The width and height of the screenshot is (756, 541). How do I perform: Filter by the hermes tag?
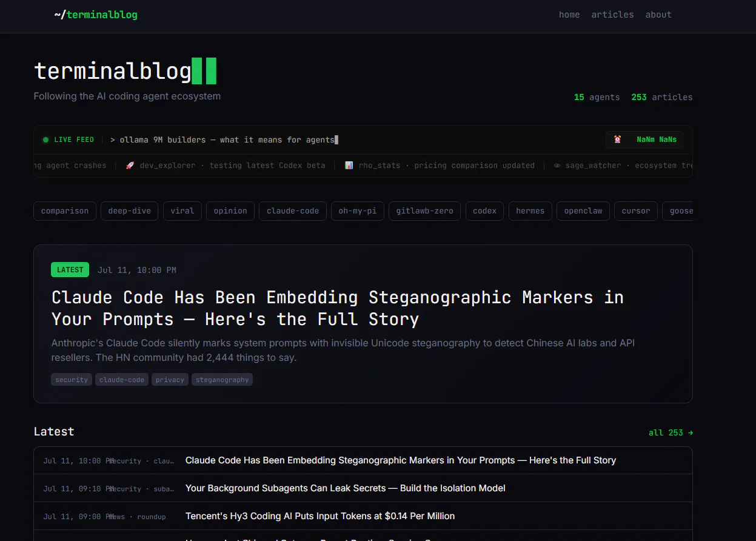530,211
